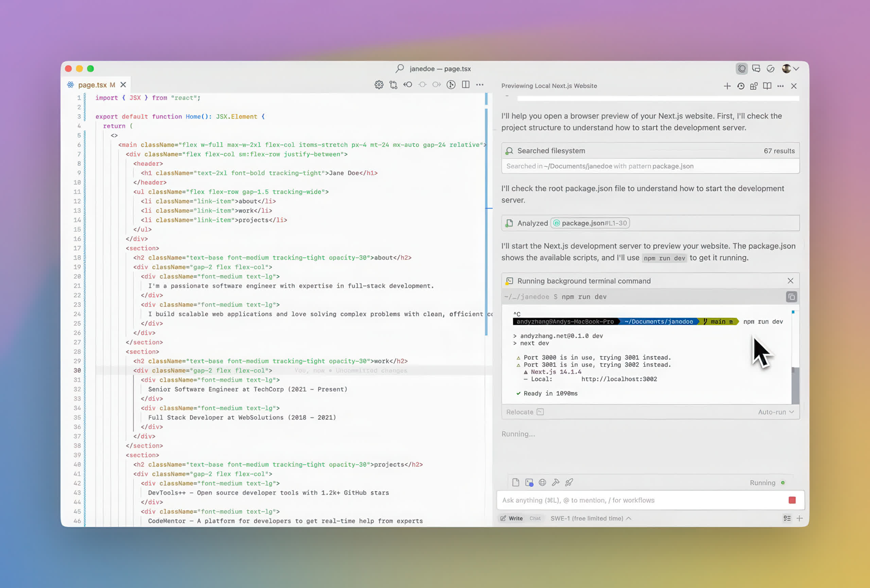Click Relocate terminal button

(524, 412)
